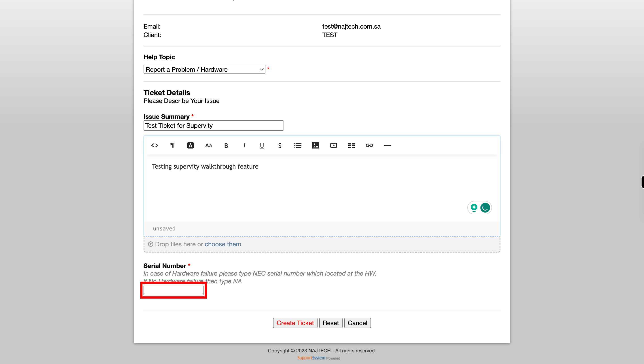Insert horizontal rule using line icon
Viewport: 644px width, 364px height.
click(x=387, y=145)
